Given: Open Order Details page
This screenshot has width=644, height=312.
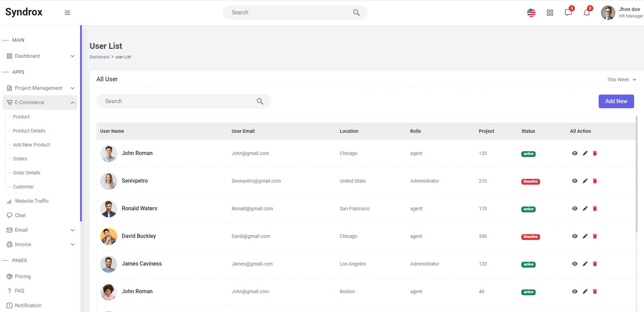Looking at the screenshot, I should point(27,173).
